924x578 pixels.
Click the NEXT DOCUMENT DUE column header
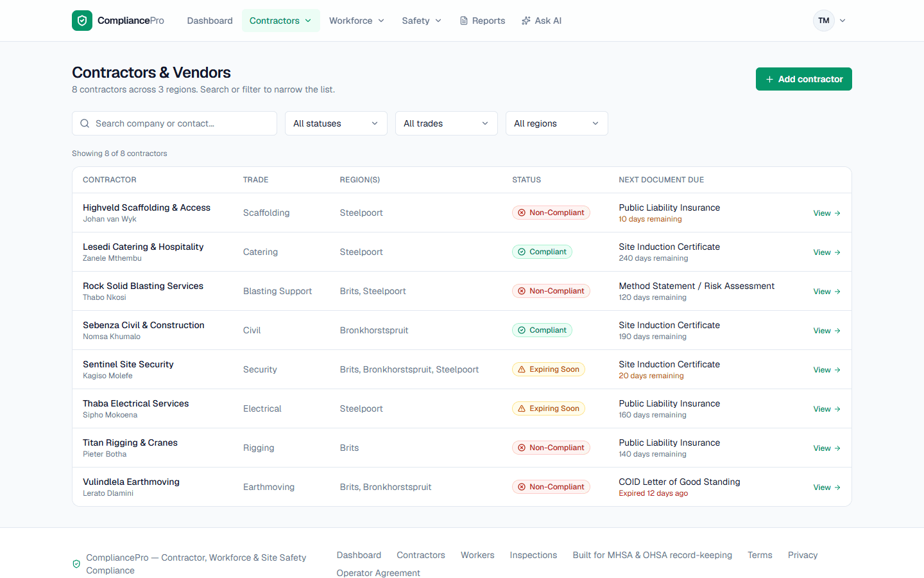[662, 180]
